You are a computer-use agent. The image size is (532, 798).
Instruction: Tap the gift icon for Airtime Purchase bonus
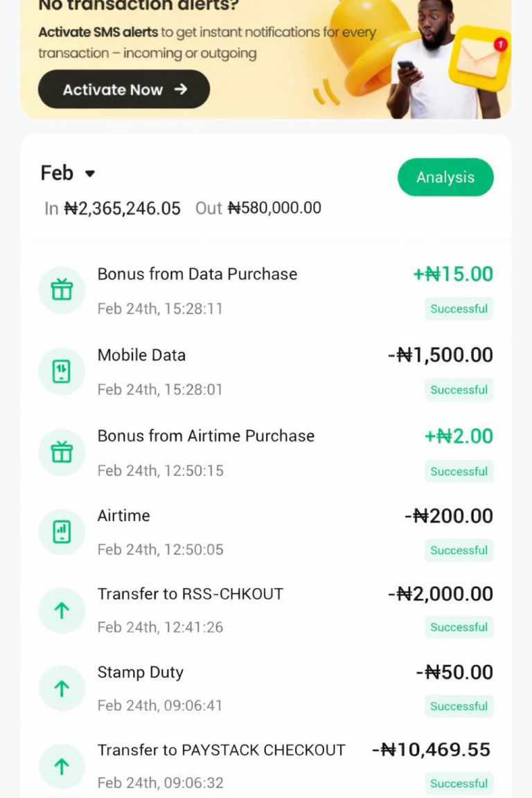coord(62,452)
